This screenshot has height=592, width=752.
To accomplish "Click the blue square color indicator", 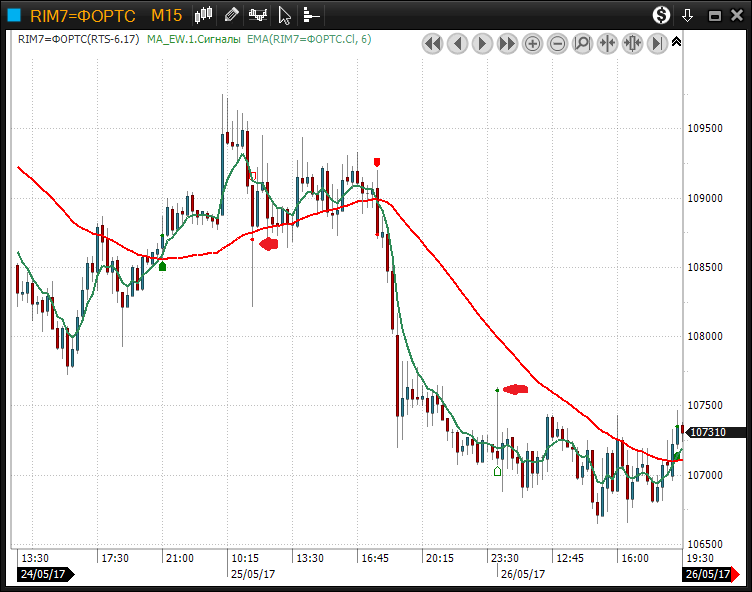I will click(x=13, y=15).
